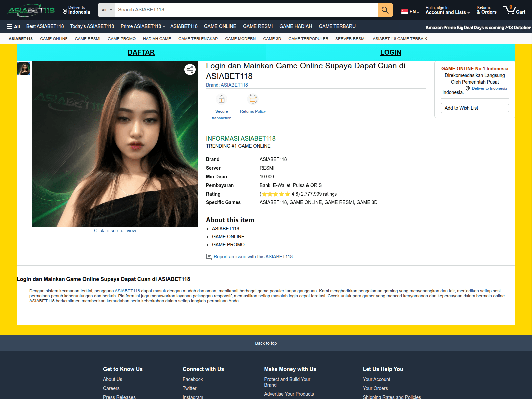
Task: Click Brand: ASIABET118 link
Action: pos(227,85)
